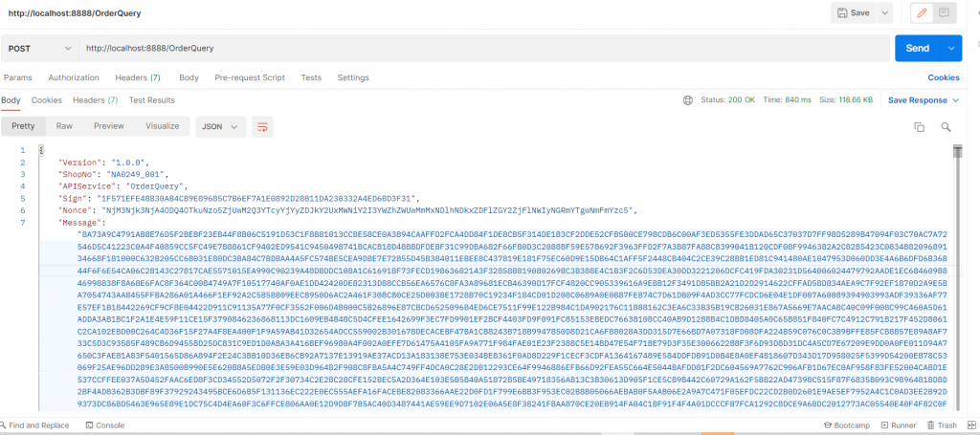980x435 pixels.
Task: Copy the response with copy icon
Action: (x=919, y=127)
